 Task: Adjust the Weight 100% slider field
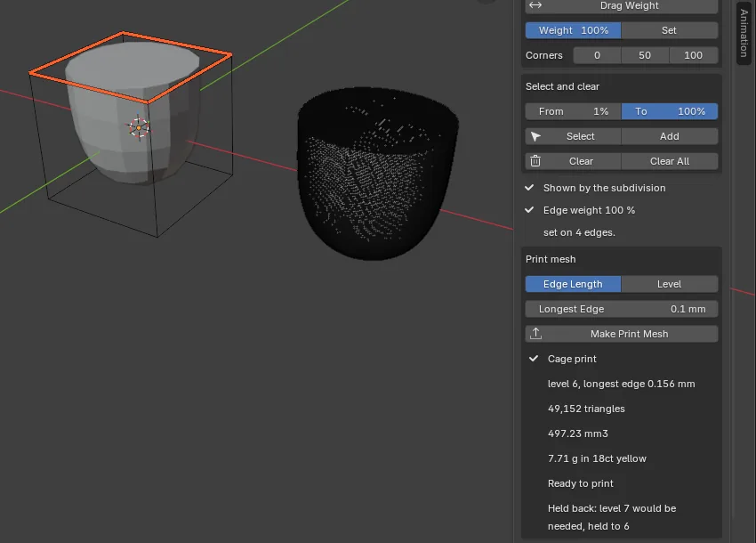pyautogui.click(x=573, y=30)
